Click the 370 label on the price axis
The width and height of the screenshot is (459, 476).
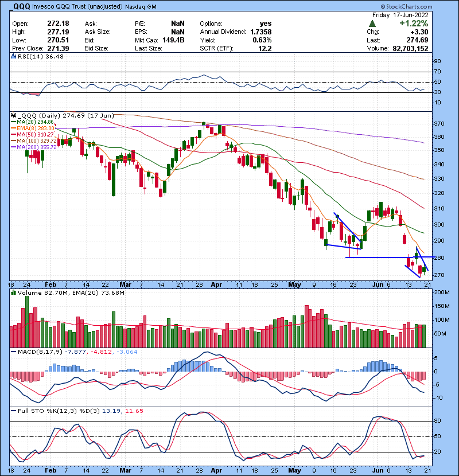pyautogui.click(x=439, y=124)
